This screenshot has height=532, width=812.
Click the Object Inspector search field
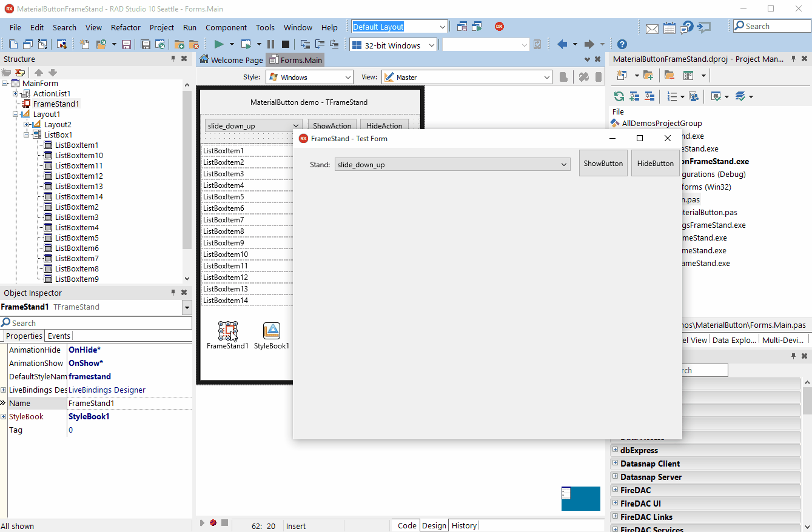(96, 323)
